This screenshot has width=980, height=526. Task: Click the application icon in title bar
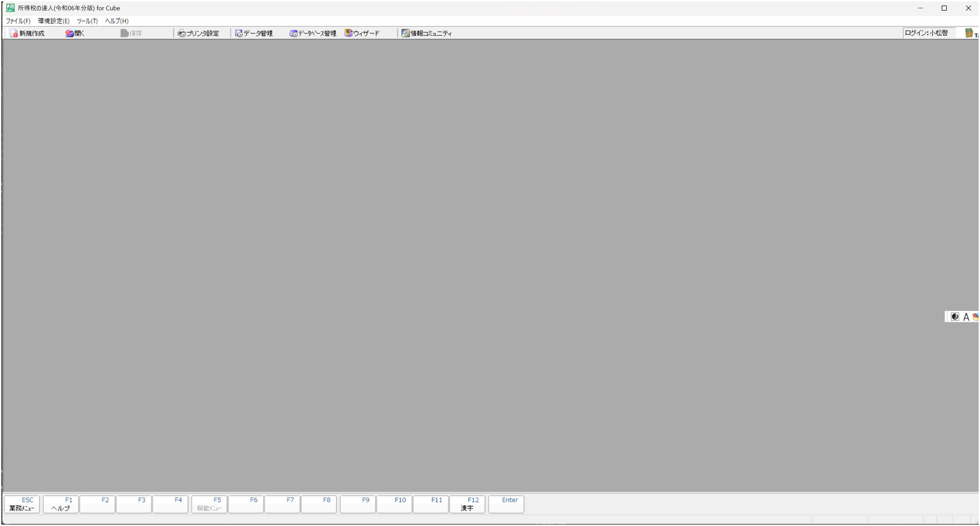(11, 8)
